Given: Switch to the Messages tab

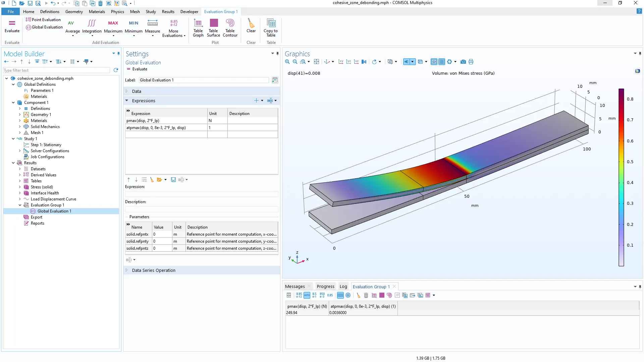Looking at the screenshot, I should click(295, 287).
